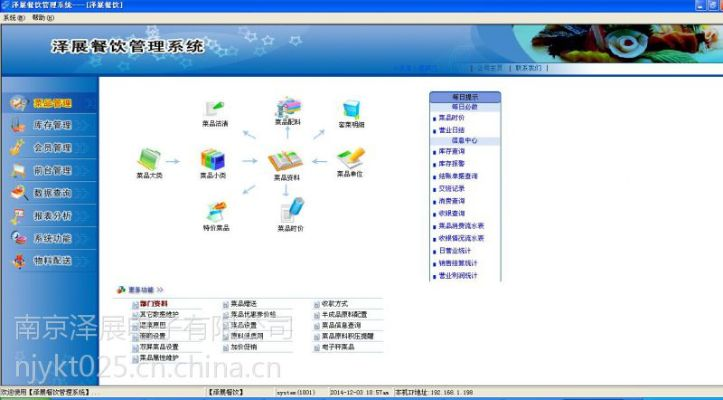Open the 菜品属性维护 link
Image resolution: width=723 pixels, height=400 pixels.
[159, 358]
